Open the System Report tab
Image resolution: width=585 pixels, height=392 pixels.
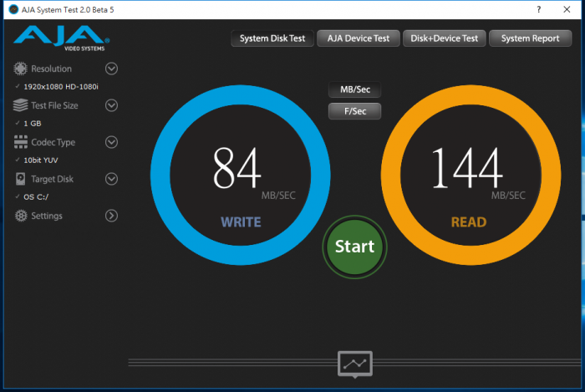pos(530,38)
